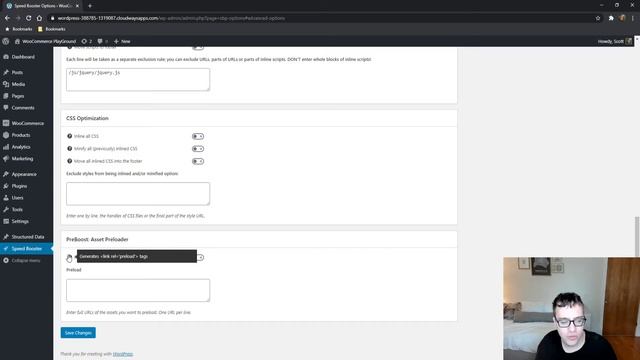Open the comments bubble in admin bar
The width and height of the screenshot is (640, 360).
(102, 41)
